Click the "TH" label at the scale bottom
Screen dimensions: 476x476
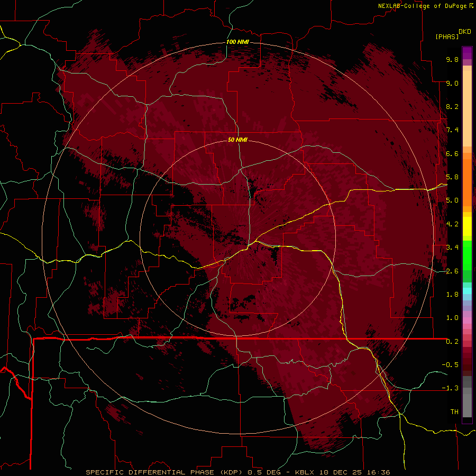[x=454, y=412]
